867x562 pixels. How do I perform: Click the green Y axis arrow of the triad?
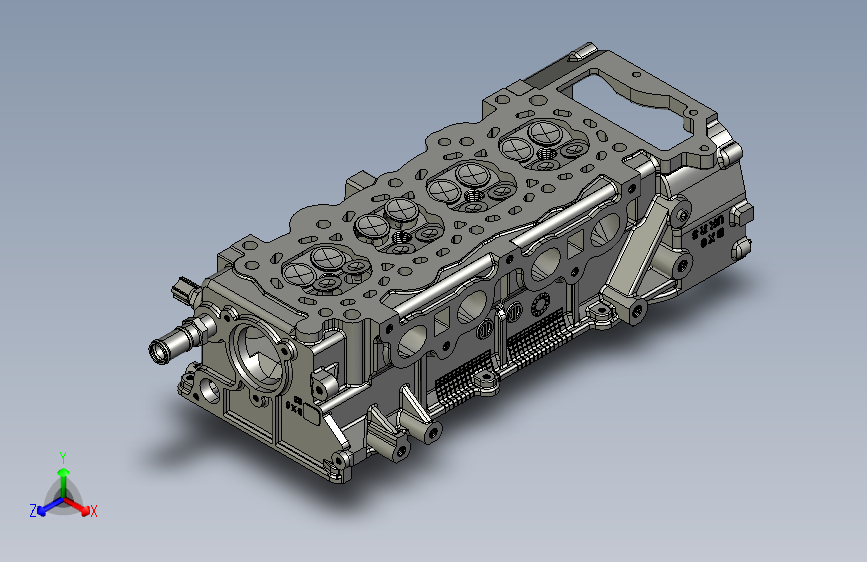tap(64, 481)
